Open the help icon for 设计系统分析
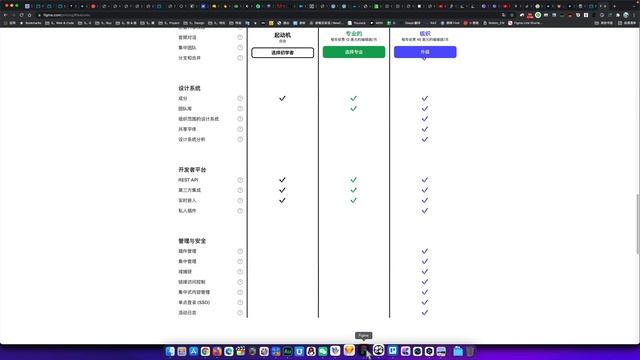This screenshot has width=640, height=360. click(x=240, y=139)
